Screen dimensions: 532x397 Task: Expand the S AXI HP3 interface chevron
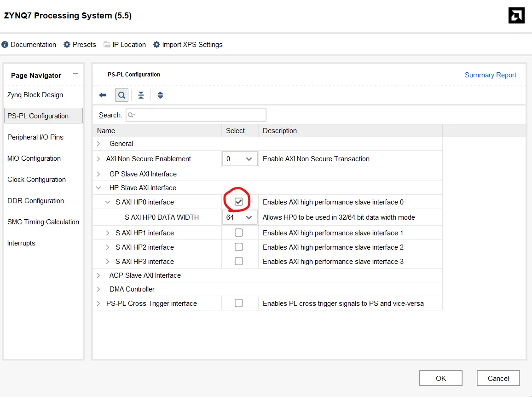coord(108,262)
